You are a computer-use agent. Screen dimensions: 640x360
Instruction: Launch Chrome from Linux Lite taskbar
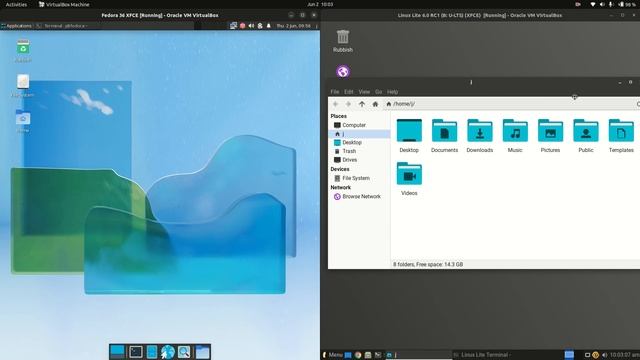358,355
